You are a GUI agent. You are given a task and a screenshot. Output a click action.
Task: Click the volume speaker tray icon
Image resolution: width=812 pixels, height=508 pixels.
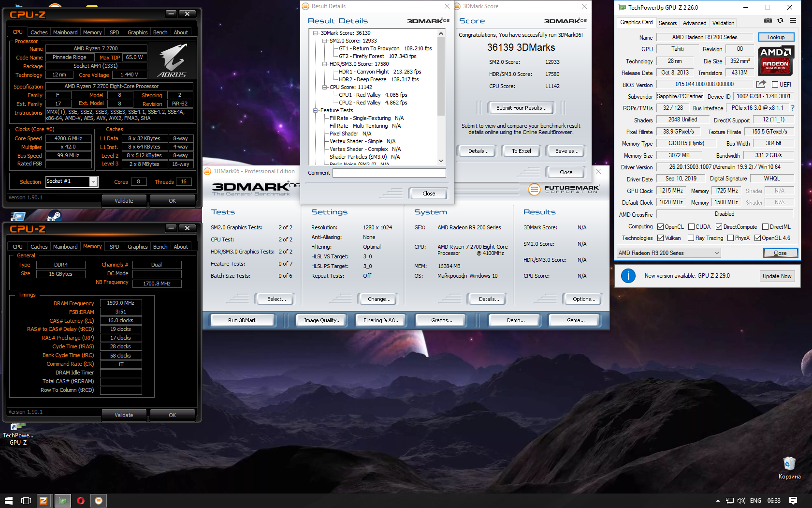741,501
